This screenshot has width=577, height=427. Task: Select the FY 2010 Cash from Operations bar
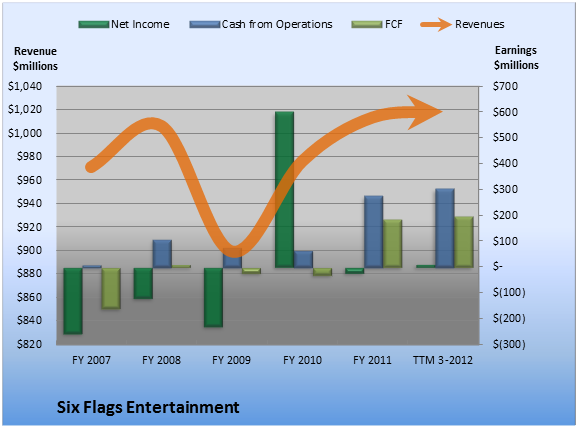tap(304, 259)
